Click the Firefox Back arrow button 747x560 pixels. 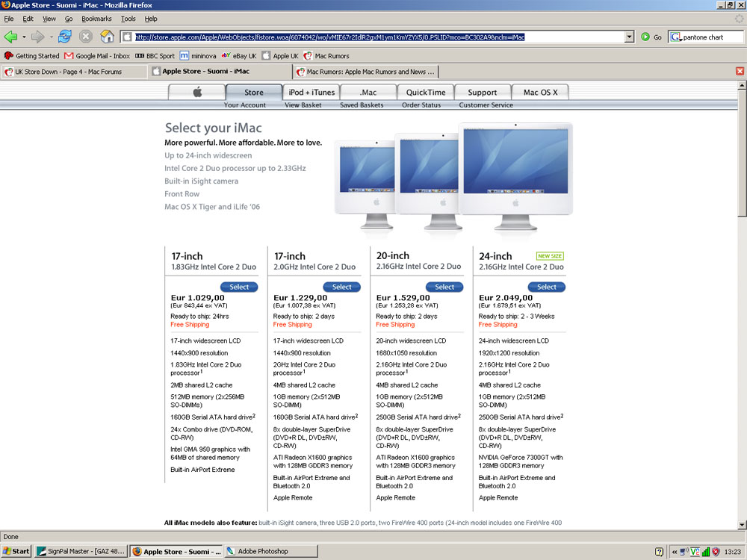(10, 37)
